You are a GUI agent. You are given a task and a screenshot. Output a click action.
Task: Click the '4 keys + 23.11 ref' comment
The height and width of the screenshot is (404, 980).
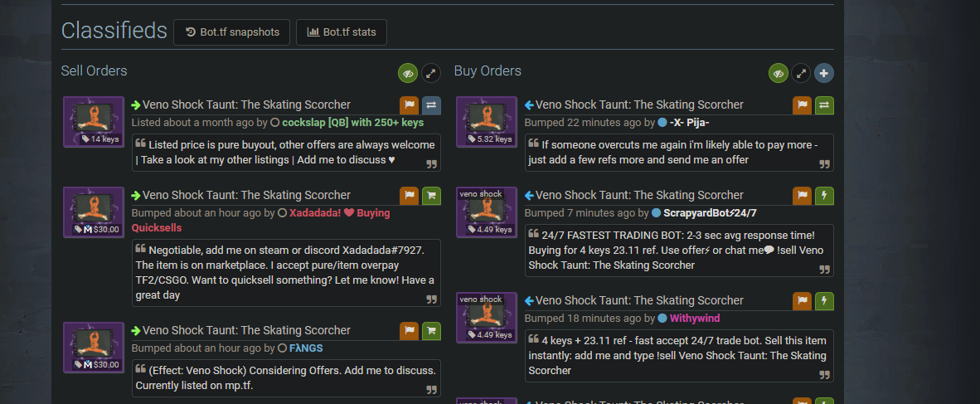click(679, 356)
